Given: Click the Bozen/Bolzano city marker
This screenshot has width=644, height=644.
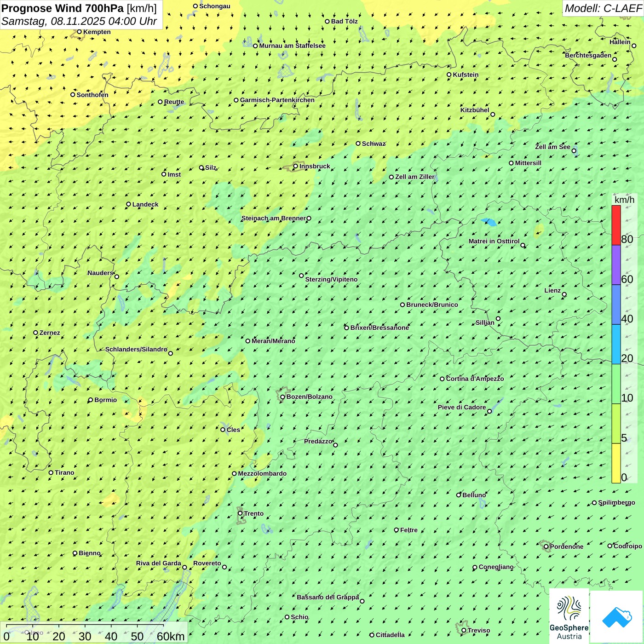Looking at the screenshot, I should coord(283,397).
